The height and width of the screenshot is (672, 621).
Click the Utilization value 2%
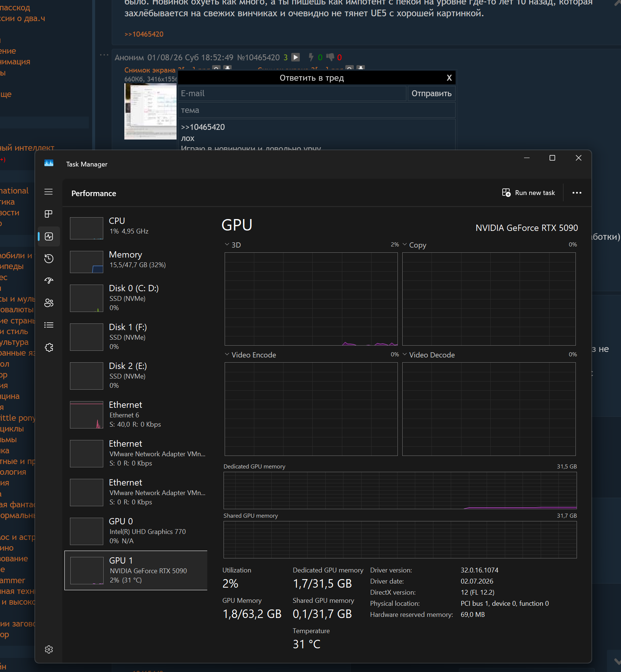click(230, 584)
